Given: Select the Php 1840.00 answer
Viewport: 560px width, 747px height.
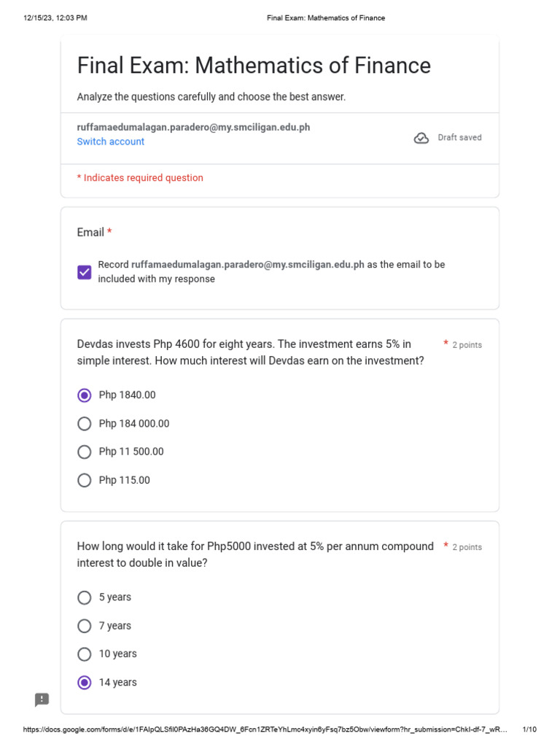Looking at the screenshot, I should 85,395.
